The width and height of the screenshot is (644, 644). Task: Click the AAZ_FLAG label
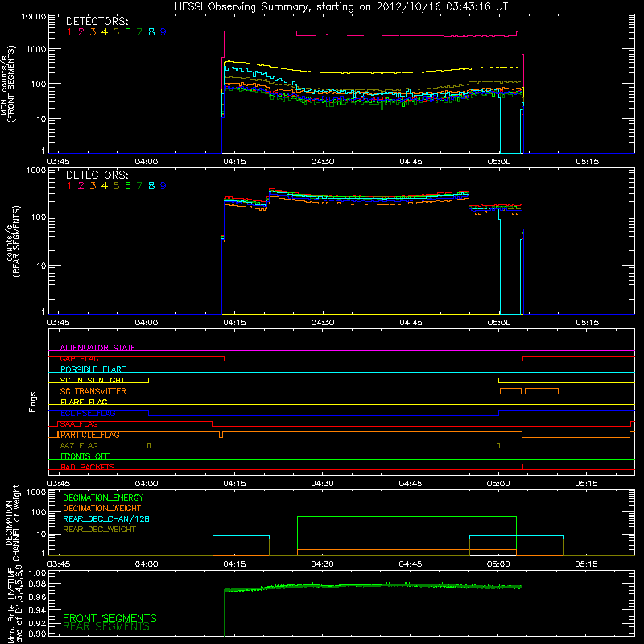coord(79,445)
